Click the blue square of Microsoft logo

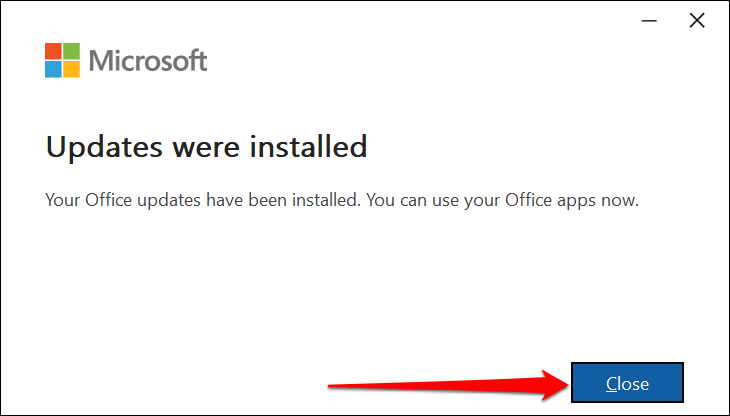click(x=54, y=68)
